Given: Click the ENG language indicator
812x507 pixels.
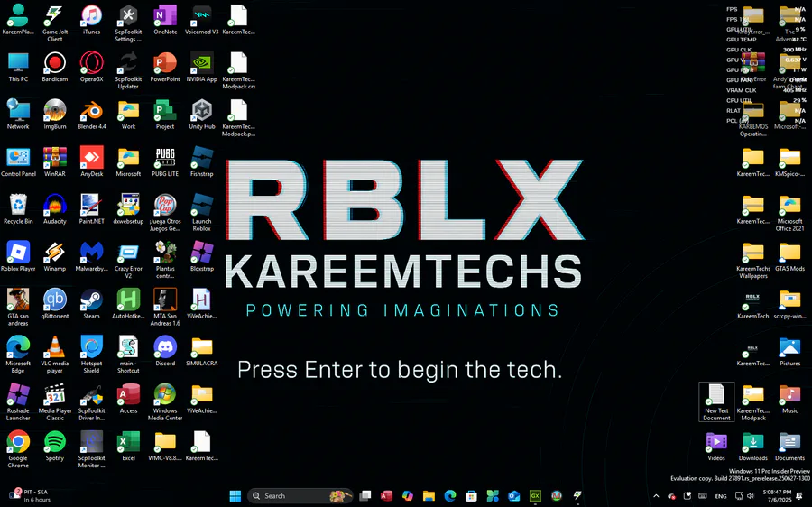Looking at the screenshot, I should 721,496.
